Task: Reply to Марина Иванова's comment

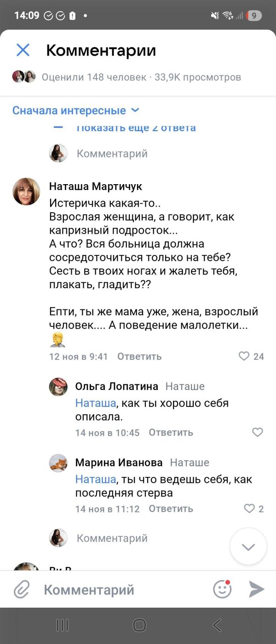Action: tap(171, 509)
